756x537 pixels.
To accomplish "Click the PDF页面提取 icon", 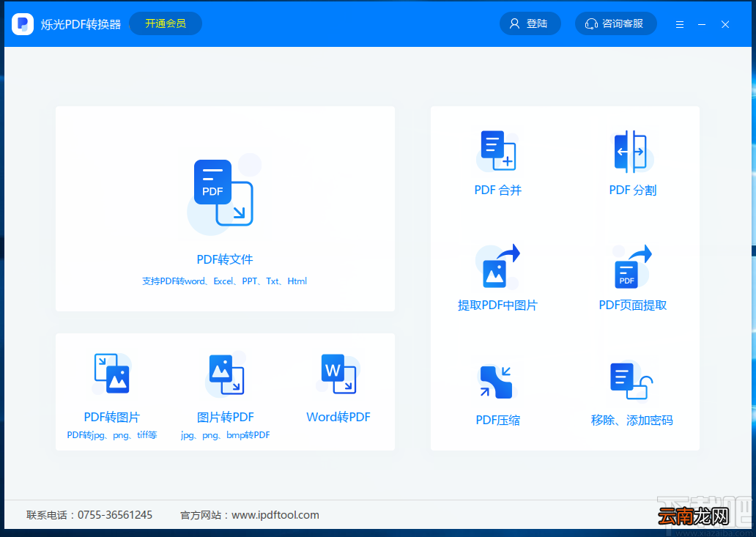I will [632, 266].
